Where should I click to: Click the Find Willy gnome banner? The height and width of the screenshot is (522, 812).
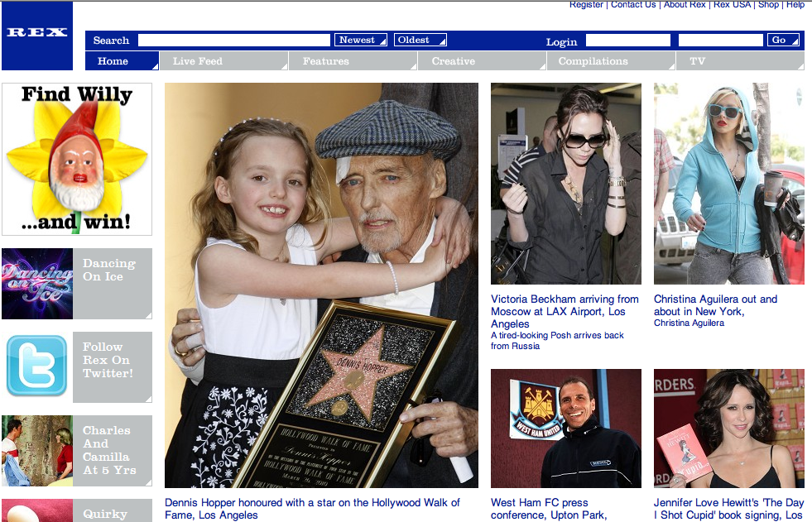(77, 160)
